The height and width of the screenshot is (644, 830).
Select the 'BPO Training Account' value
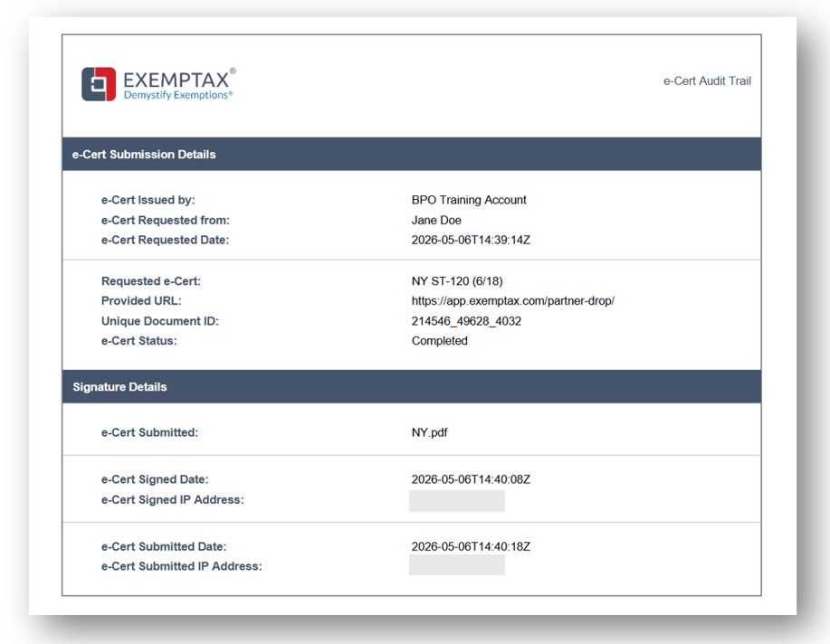pyautogui.click(x=469, y=200)
